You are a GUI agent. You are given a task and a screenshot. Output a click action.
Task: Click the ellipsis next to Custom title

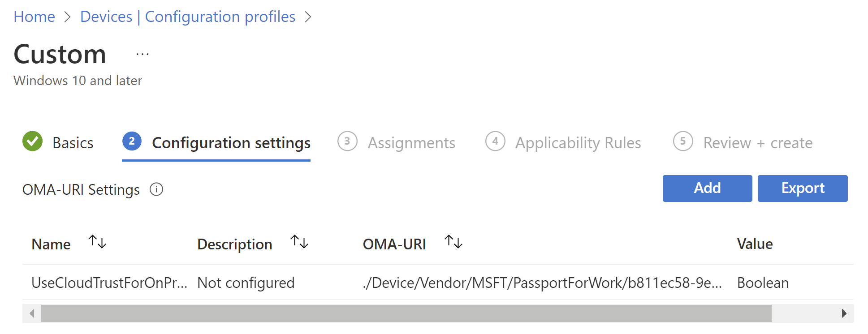(x=142, y=53)
